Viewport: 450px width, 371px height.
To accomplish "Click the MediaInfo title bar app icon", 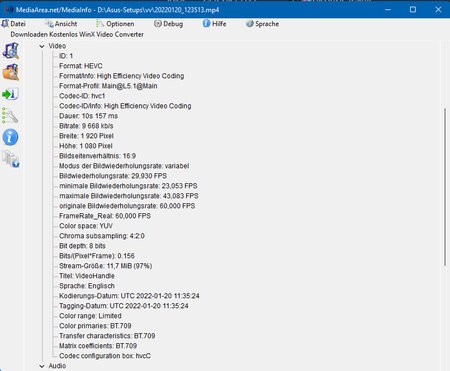I will (x=8, y=10).
